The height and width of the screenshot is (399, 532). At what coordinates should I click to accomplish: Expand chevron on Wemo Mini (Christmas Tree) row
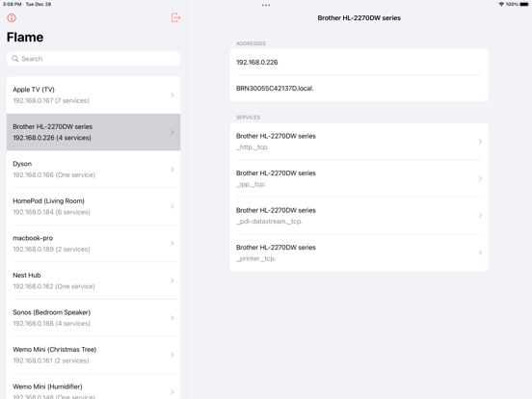[x=173, y=355]
